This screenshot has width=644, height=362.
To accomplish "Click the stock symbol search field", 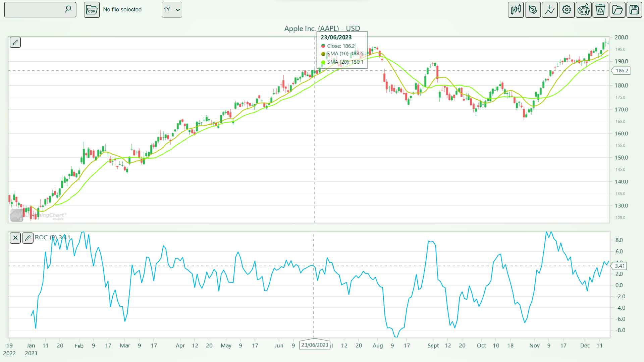I will 40,9.
